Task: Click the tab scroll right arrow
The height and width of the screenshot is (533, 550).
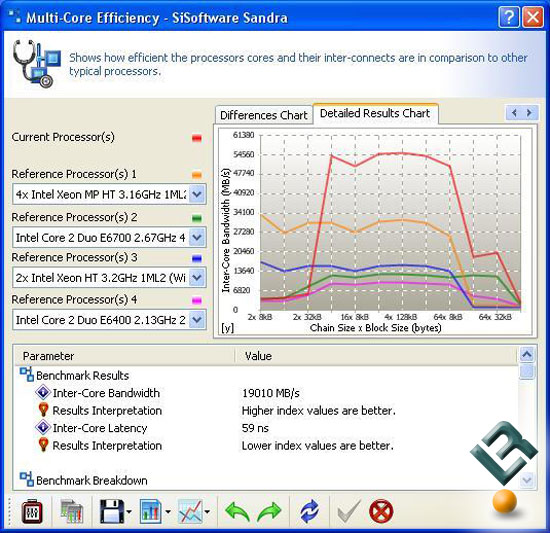Action: [529, 113]
